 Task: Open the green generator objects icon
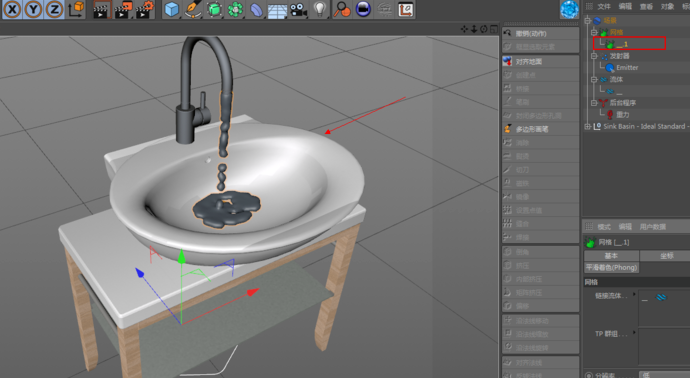pyautogui.click(x=214, y=9)
